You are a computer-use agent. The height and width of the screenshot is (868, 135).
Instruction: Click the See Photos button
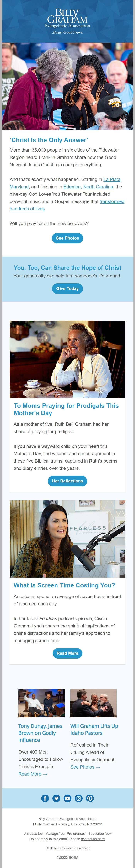click(x=67, y=238)
